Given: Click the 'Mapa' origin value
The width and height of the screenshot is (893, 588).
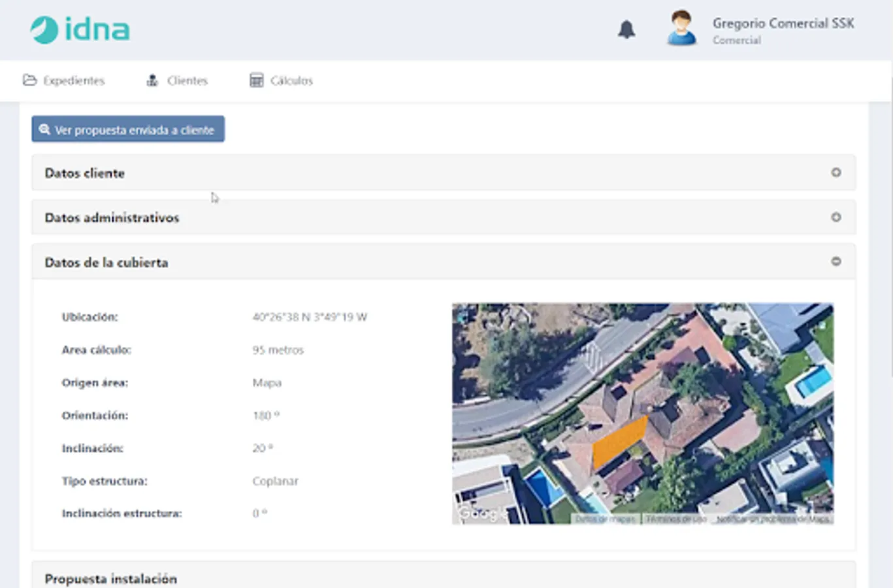Looking at the screenshot, I should tap(267, 383).
